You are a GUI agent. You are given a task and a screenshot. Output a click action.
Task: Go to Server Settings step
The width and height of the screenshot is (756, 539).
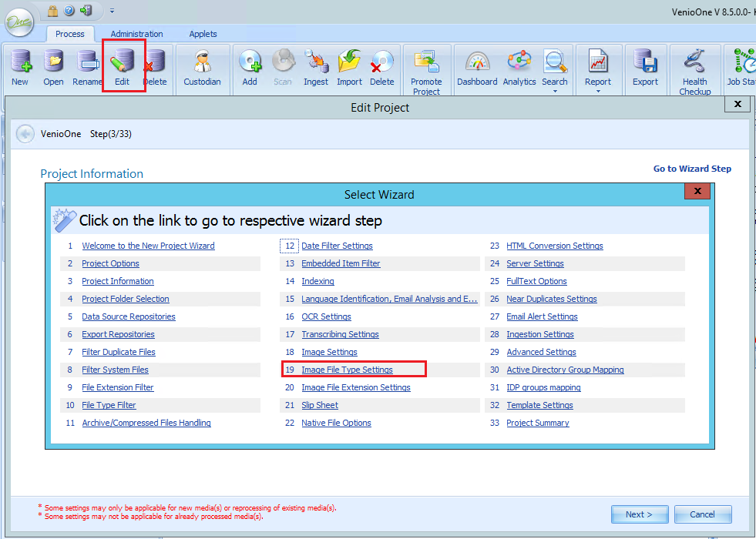[535, 263]
